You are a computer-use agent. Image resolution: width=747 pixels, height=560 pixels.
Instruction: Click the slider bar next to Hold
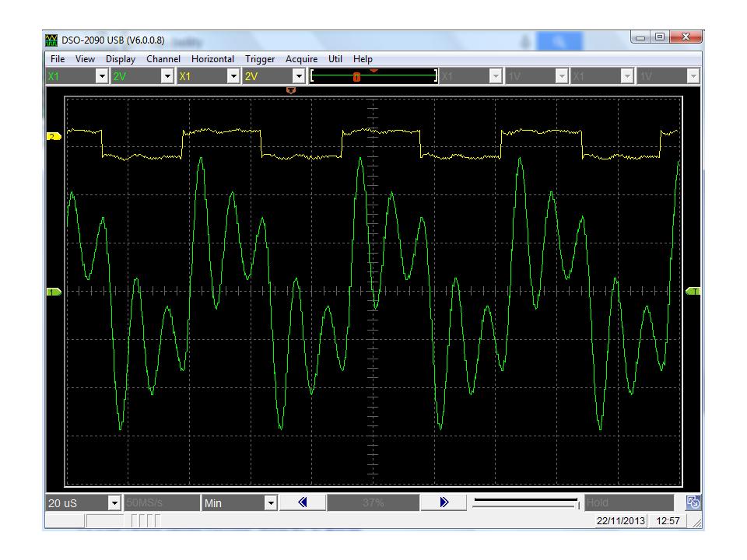click(x=525, y=503)
